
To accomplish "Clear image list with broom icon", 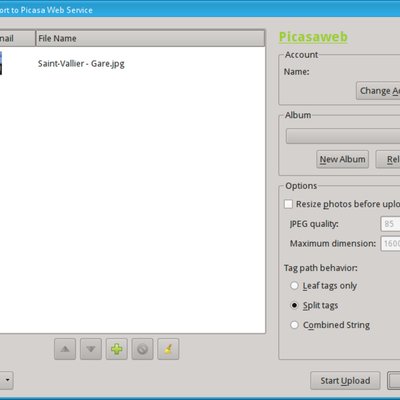I will point(168,349).
